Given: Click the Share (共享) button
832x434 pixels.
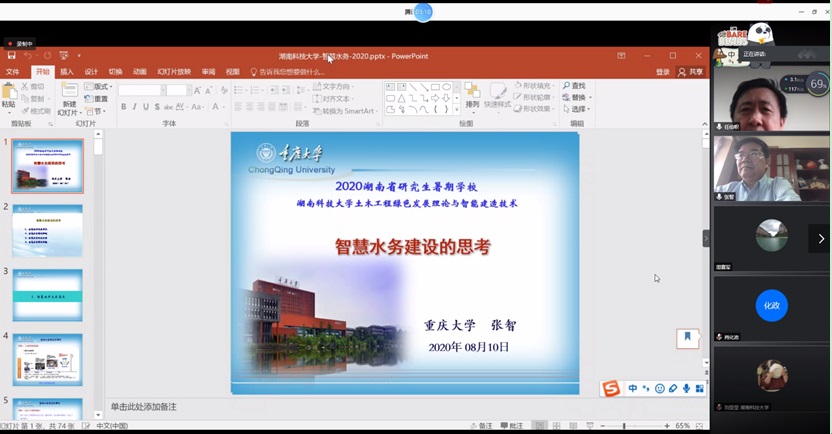Looking at the screenshot, I should (691, 72).
